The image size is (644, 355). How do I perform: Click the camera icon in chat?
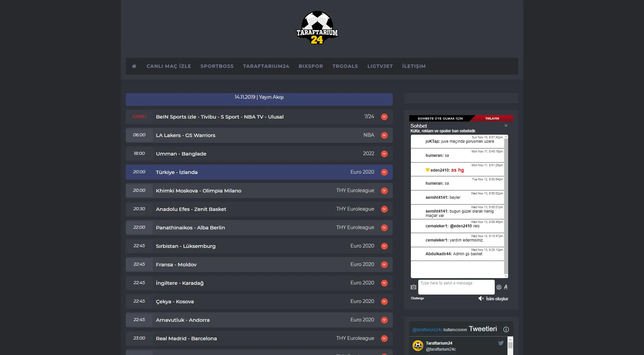[x=413, y=287]
